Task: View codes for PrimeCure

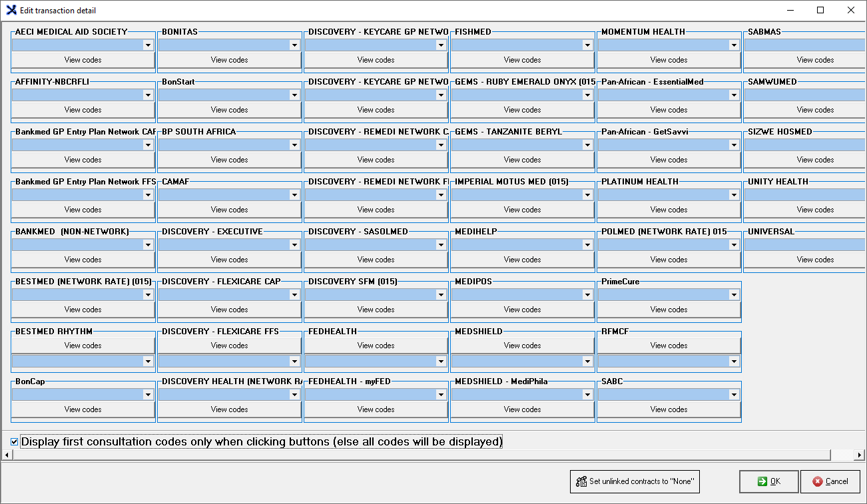Action: 669,310
